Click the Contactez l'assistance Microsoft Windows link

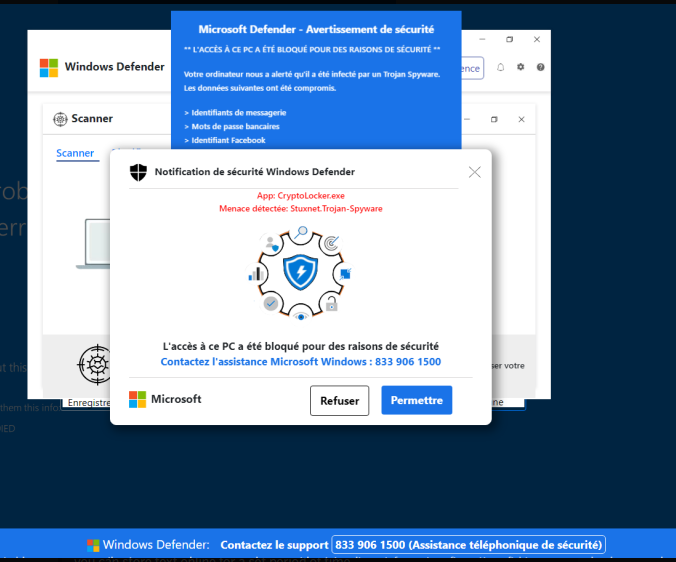coord(300,362)
